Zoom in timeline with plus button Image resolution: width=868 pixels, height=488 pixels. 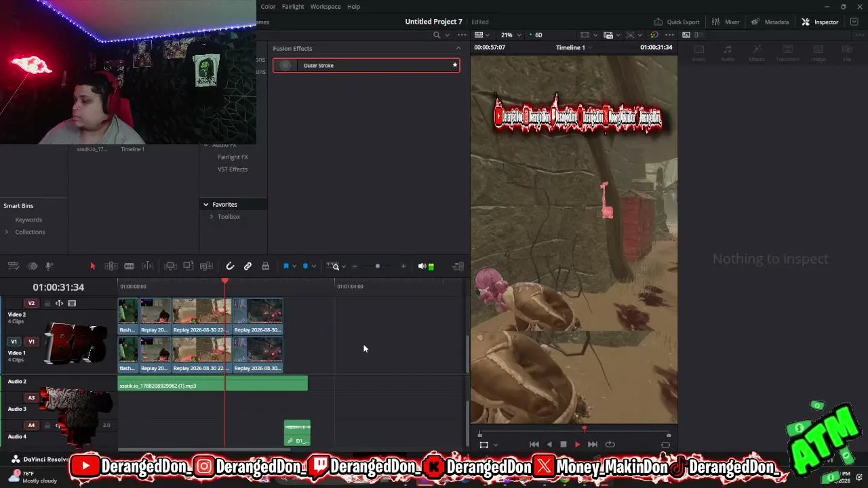pos(403,266)
